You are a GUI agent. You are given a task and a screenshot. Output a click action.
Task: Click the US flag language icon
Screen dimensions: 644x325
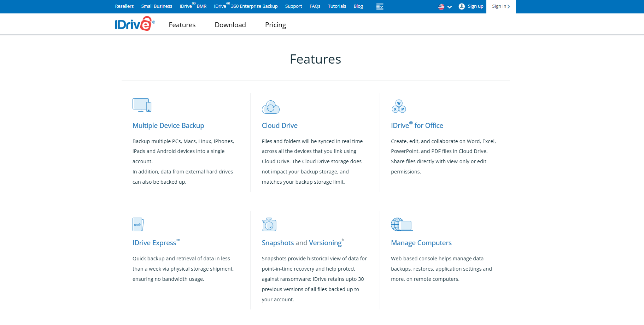point(441,7)
